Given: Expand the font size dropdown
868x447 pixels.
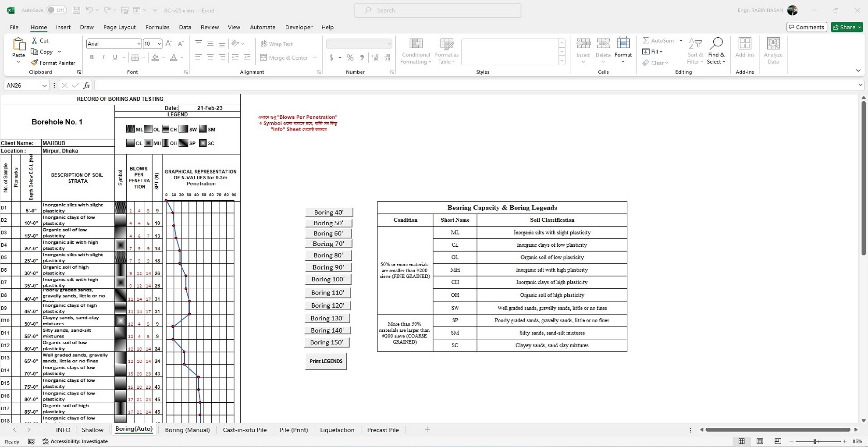Looking at the screenshot, I should [159, 44].
